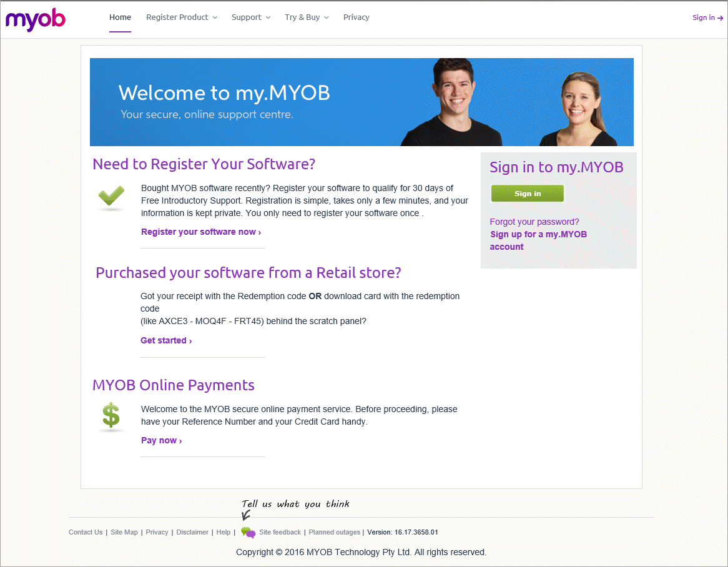Click Register your software now

(x=201, y=232)
